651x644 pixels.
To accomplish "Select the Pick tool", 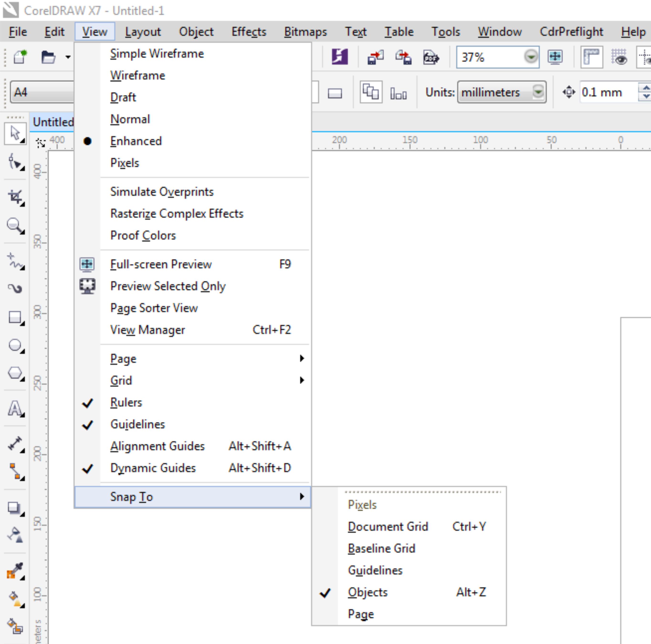I will click(15, 134).
